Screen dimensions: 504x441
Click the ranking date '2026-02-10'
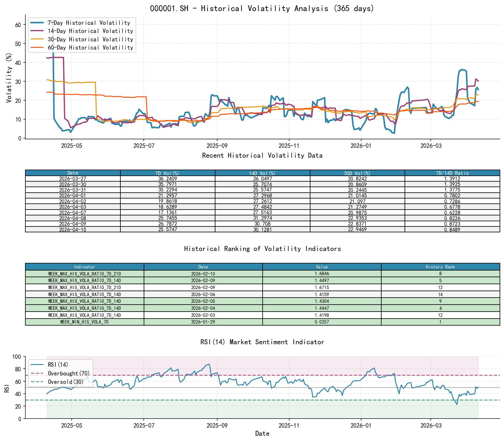tap(203, 274)
